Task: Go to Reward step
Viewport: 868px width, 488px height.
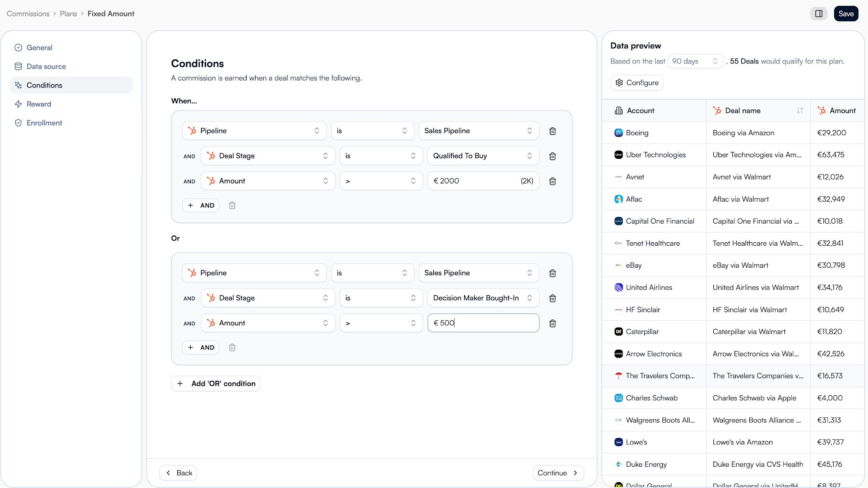Action: pos(71,104)
